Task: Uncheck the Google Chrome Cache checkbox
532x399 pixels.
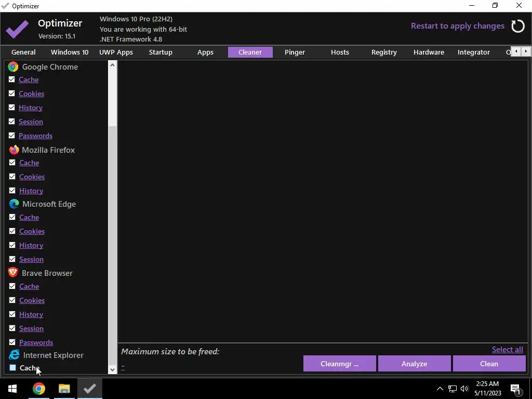Action: 12,79
